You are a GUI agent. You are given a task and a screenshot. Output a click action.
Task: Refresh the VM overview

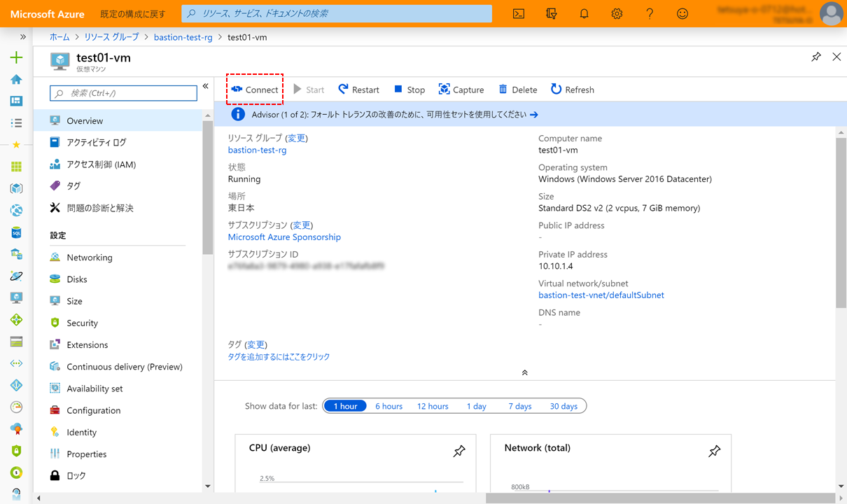[573, 90]
